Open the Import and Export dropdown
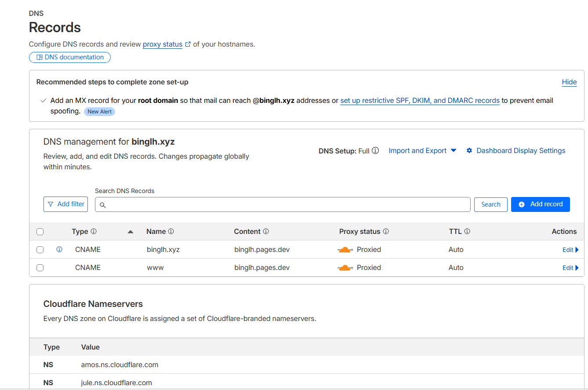This screenshot has height=390, width=588. [422, 151]
